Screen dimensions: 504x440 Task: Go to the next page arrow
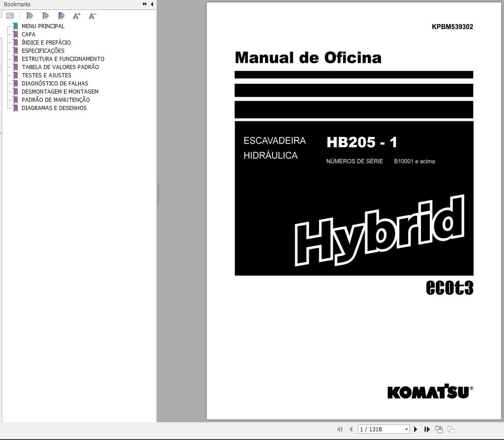(x=415, y=429)
